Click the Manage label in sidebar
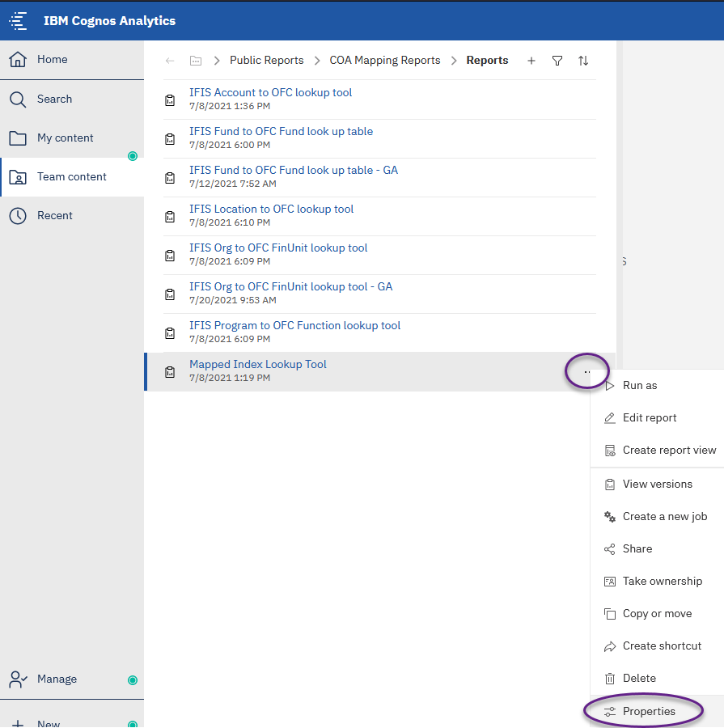The width and height of the screenshot is (724, 728). tap(57, 679)
